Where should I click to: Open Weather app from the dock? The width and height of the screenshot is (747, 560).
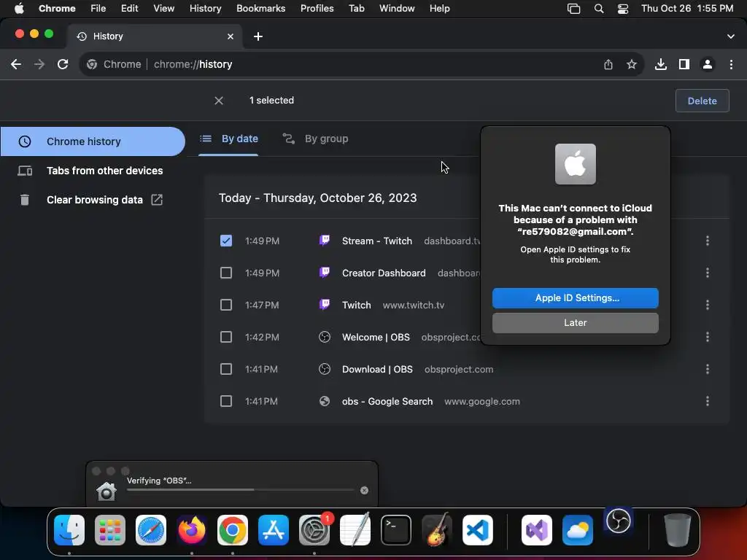578,529
